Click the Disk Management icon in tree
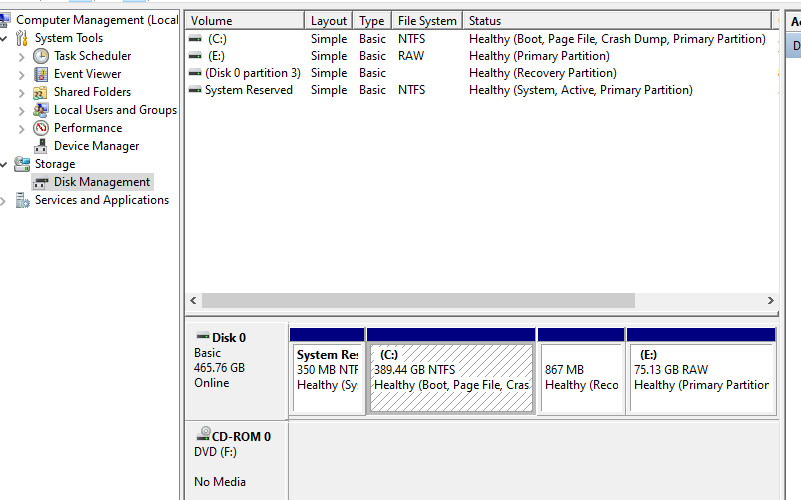Image resolution: width=801 pixels, height=500 pixels. coord(41,182)
